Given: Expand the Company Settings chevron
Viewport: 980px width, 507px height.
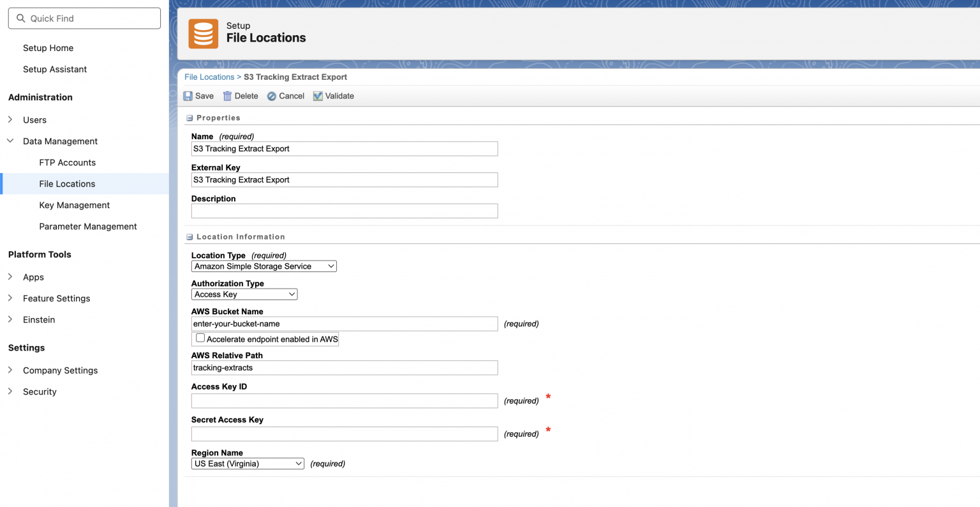Looking at the screenshot, I should pos(10,370).
